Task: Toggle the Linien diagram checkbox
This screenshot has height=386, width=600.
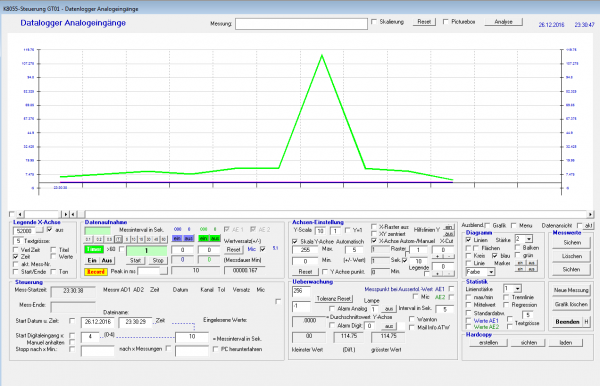Action: point(468,240)
